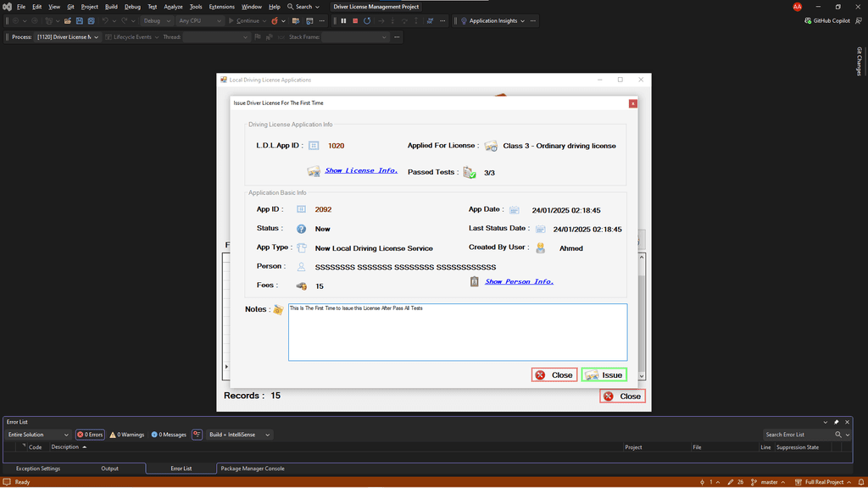
Task: Stop debugging with the red square
Action: [x=355, y=20]
